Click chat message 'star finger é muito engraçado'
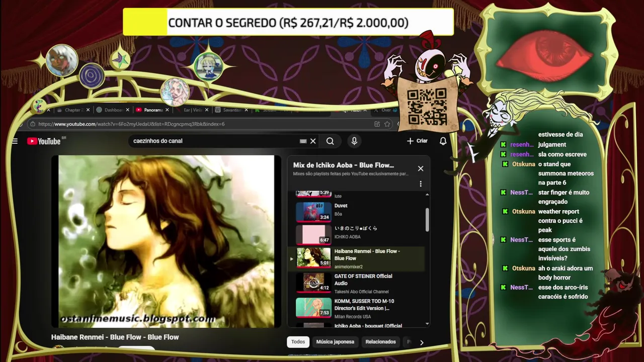 pyautogui.click(x=563, y=197)
